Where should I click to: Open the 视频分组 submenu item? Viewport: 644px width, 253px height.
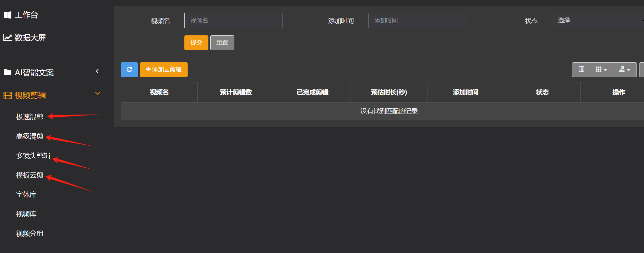tap(30, 234)
